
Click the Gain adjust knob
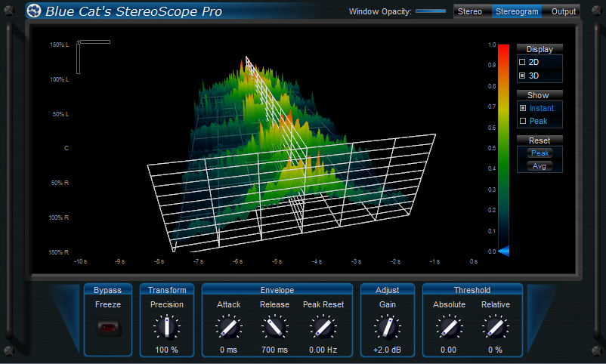tap(387, 327)
